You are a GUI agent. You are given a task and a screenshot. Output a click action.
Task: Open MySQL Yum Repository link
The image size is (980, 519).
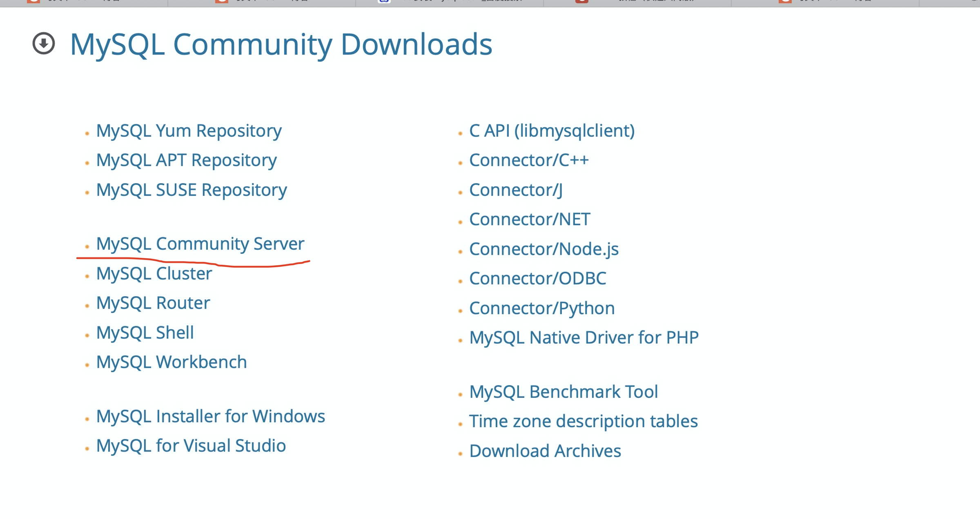(189, 131)
